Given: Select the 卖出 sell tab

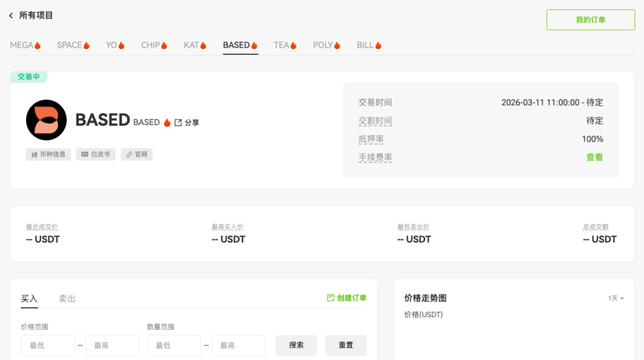Looking at the screenshot, I should [x=67, y=299].
